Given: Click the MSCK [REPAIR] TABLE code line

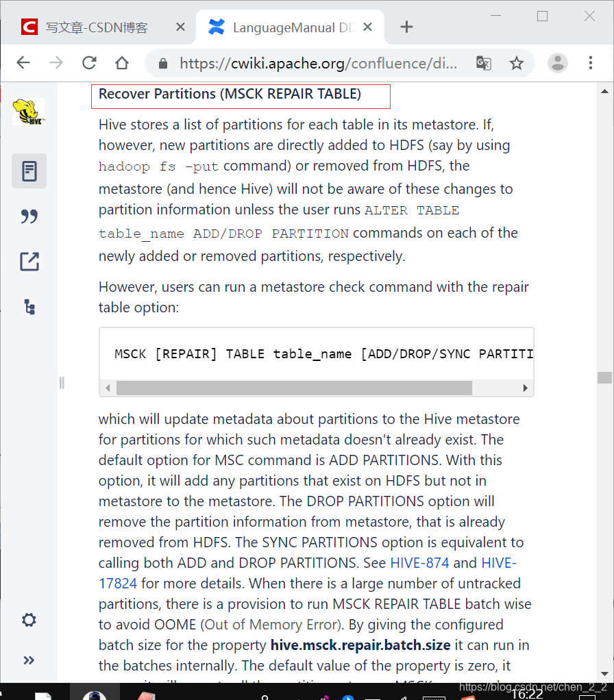Looking at the screenshot, I should pos(323,354).
